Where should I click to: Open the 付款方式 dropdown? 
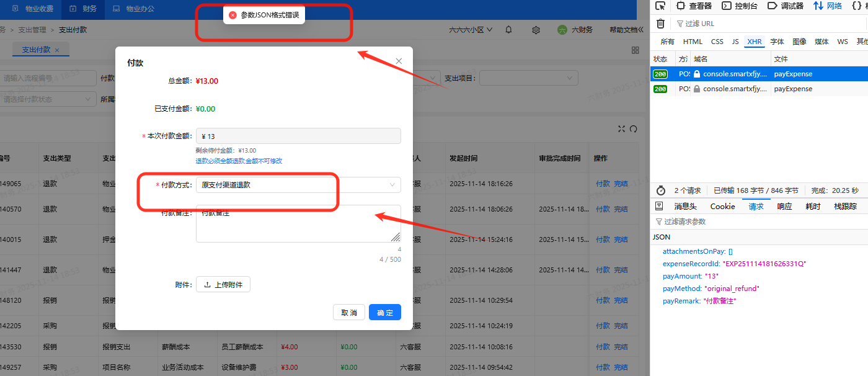(x=298, y=185)
